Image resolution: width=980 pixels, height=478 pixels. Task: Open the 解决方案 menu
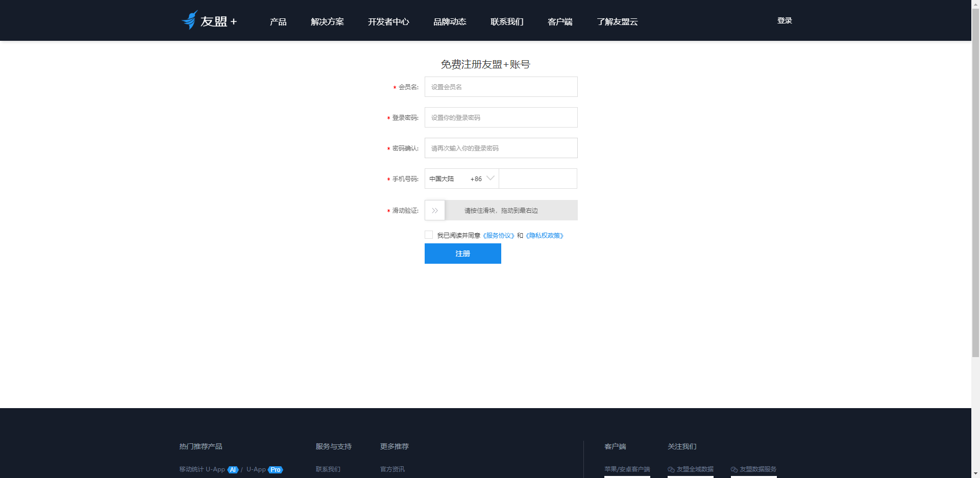click(327, 21)
